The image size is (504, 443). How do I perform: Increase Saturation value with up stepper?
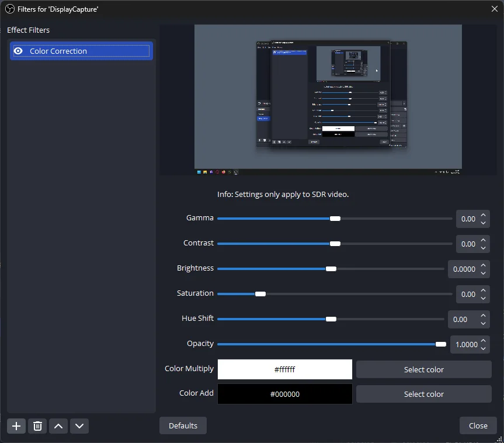pyautogui.click(x=483, y=290)
